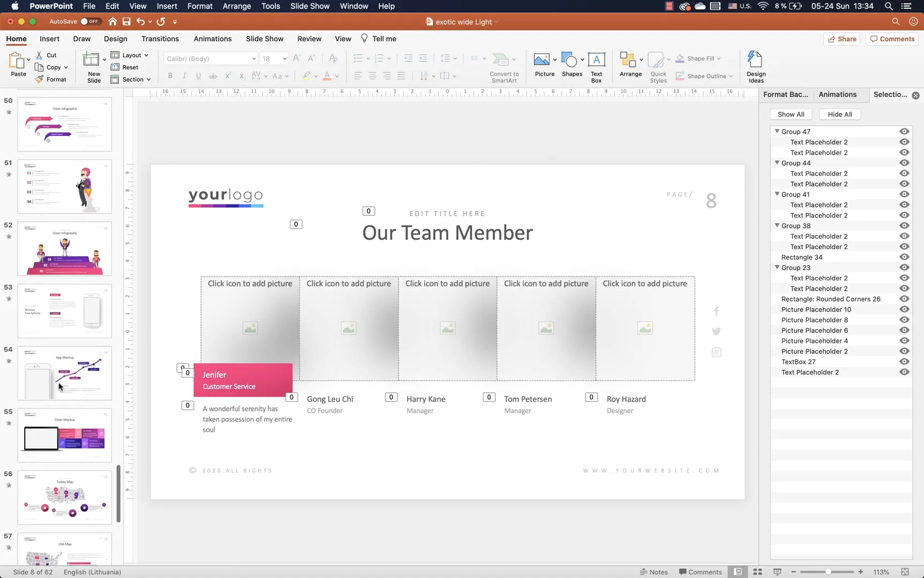Toggle visibility of TextBox 27
Image resolution: width=924 pixels, height=578 pixels.
[x=904, y=362]
